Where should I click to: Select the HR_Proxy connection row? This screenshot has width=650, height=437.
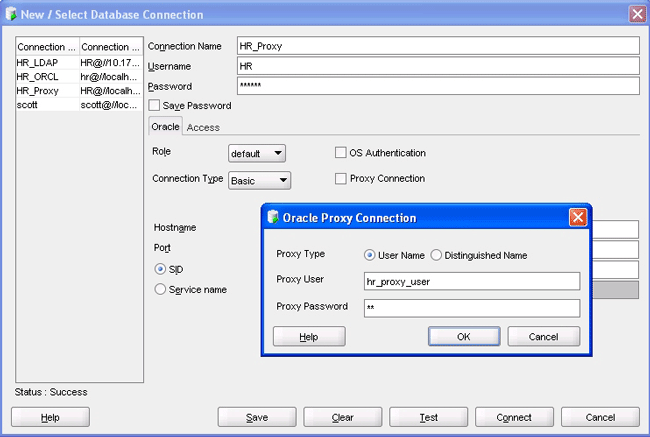79,91
